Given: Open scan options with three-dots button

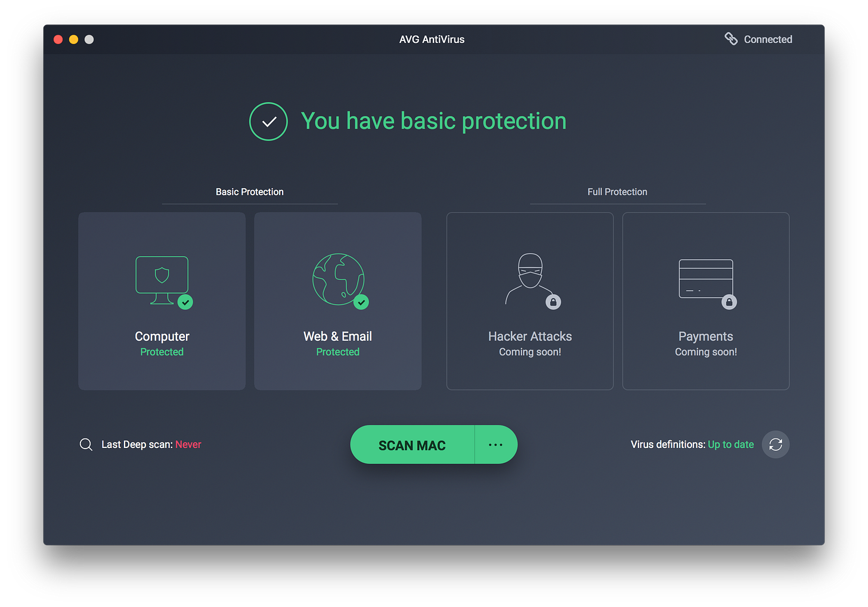Looking at the screenshot, I should point(496,445).
